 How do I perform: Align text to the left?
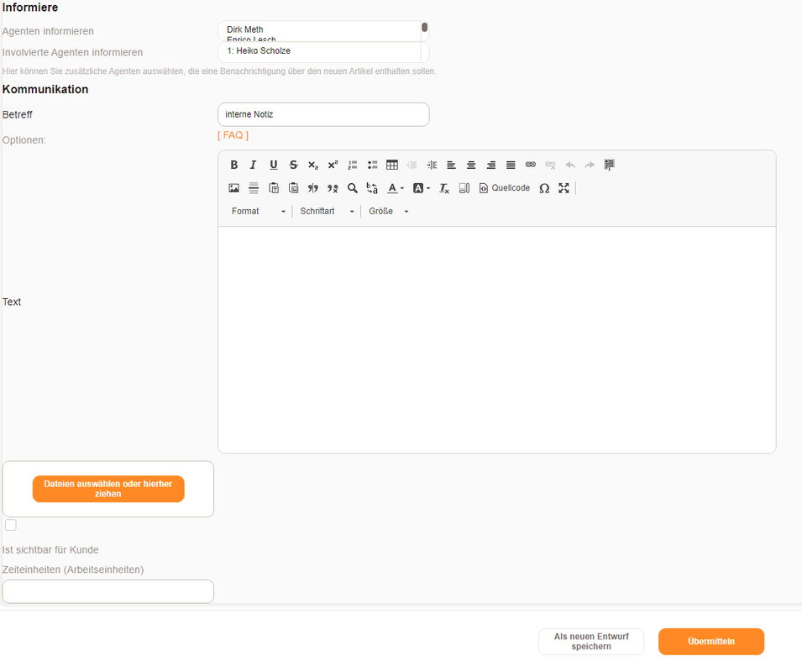(x=451, y=165)
